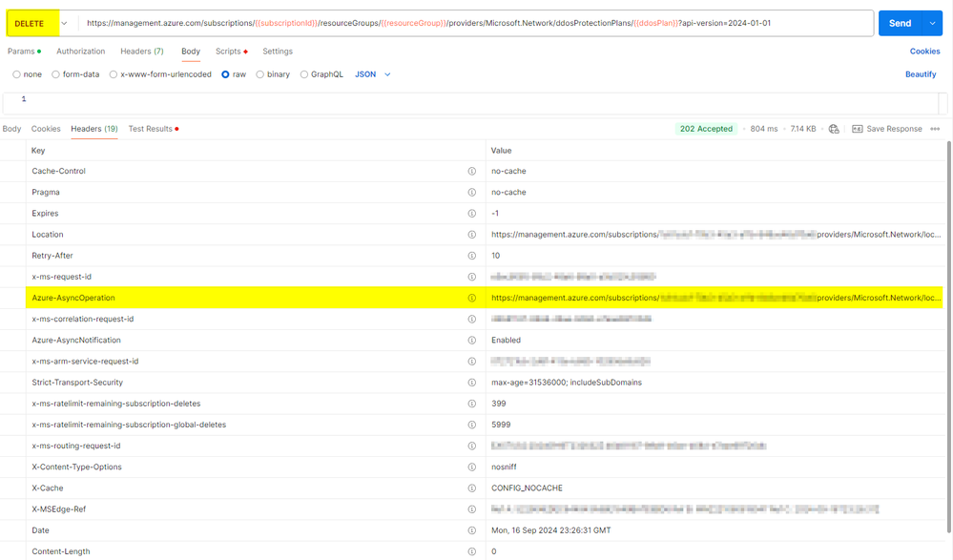Click the info icon for Content-Length
The width and height of the screenshot is (953, 560).
pyautogui.click(x=471, y=551)
